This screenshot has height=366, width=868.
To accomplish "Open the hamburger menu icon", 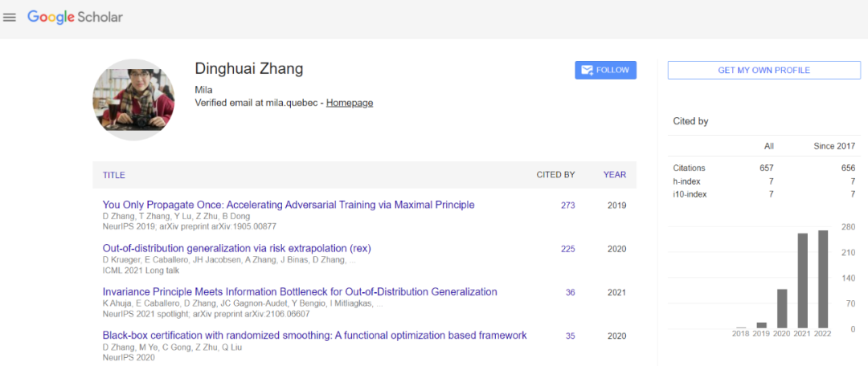I will pyautogui.click(x=10, y=17).
